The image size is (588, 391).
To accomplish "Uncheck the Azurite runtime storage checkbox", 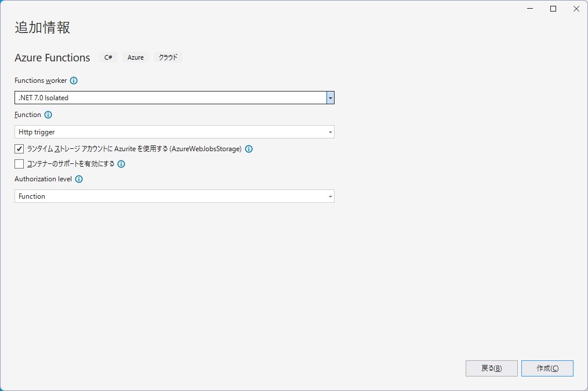I will pos(19,149).
